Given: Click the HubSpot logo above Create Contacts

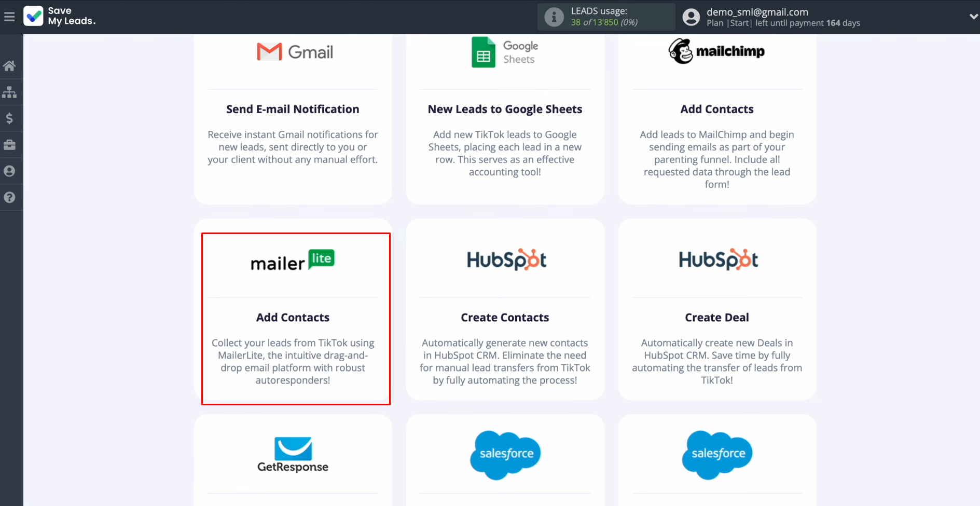Looking at the screenshot, I should (x=506, y=259).
